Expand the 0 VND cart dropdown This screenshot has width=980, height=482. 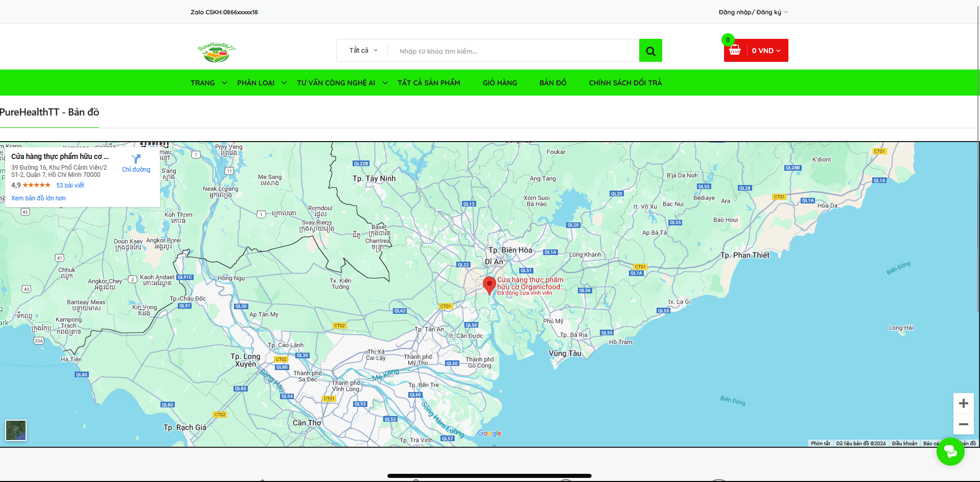(766, 51)
